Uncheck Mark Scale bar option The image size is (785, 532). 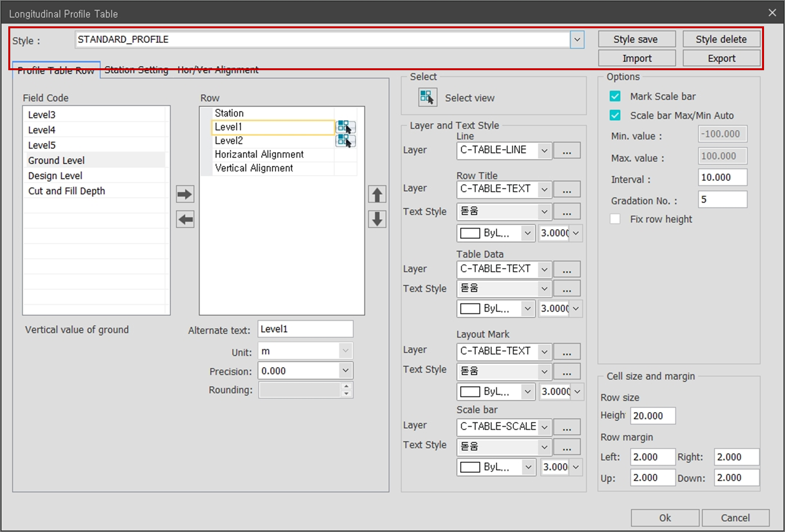coord(615,97)
